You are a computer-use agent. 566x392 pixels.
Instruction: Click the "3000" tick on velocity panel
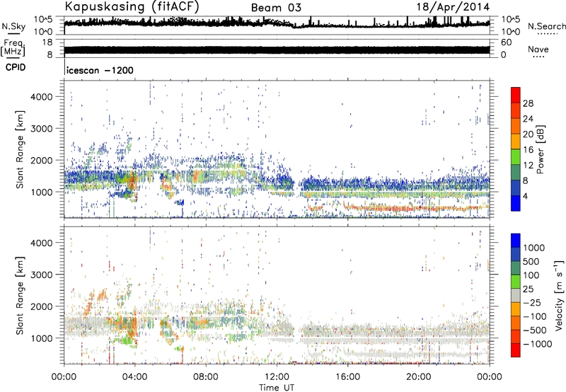click(41, 275)
